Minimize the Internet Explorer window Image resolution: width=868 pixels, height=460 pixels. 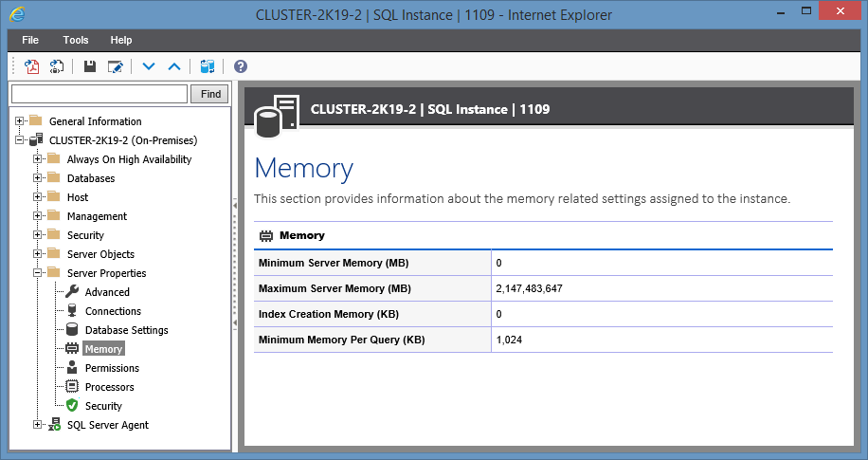781,12
